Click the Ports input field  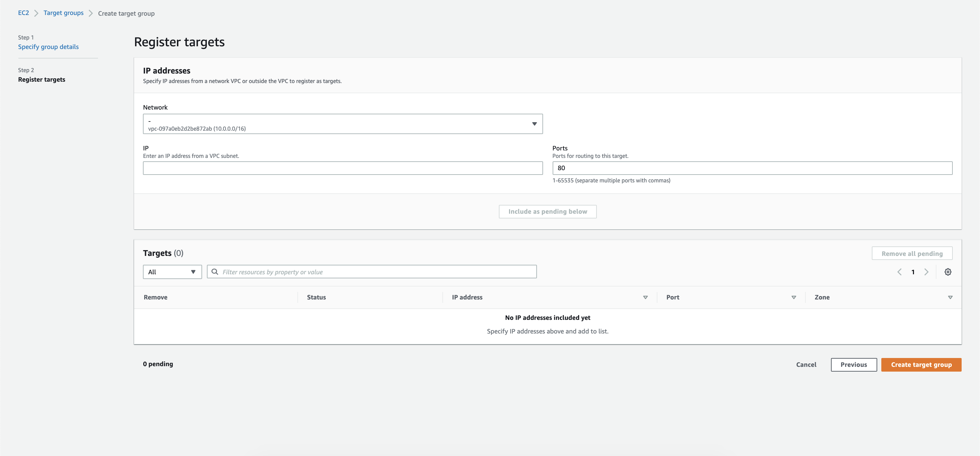pyautogui.click(x=752, y=168)
